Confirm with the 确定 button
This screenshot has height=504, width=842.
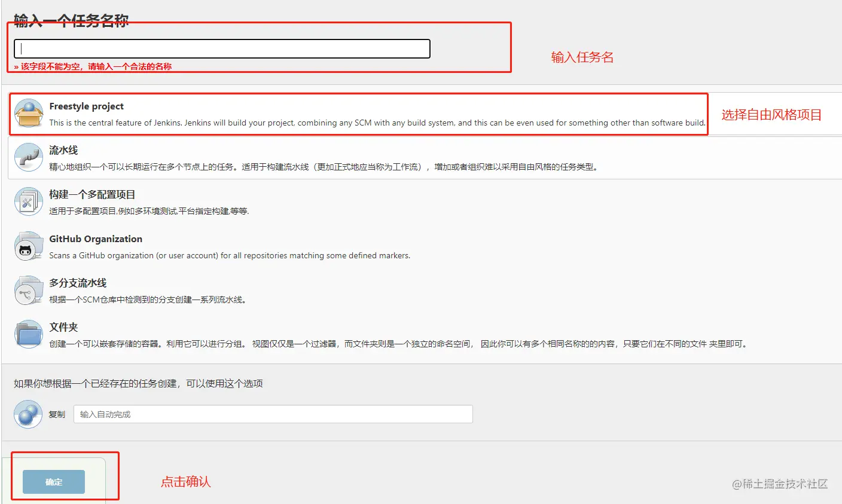[x=54, y=482]
